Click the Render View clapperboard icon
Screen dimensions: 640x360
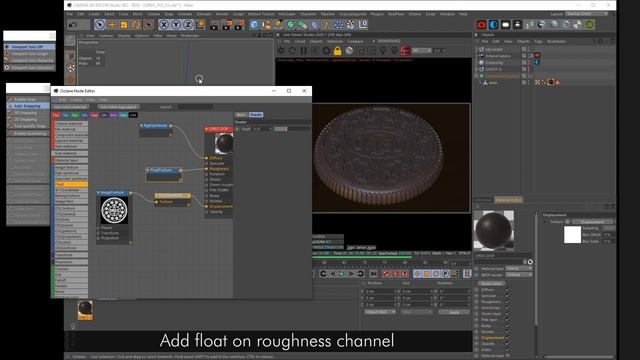pyautogui.click(x=215, y=25)
